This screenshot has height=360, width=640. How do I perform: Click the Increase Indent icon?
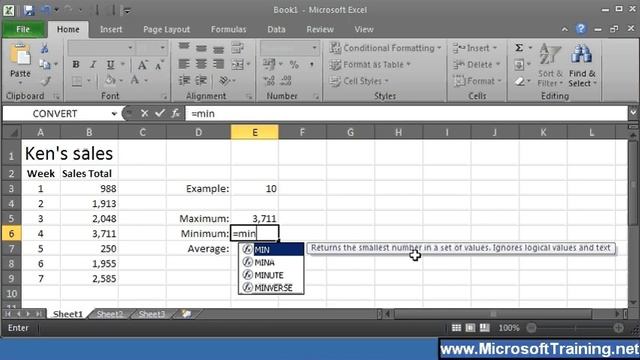[201, 80]
